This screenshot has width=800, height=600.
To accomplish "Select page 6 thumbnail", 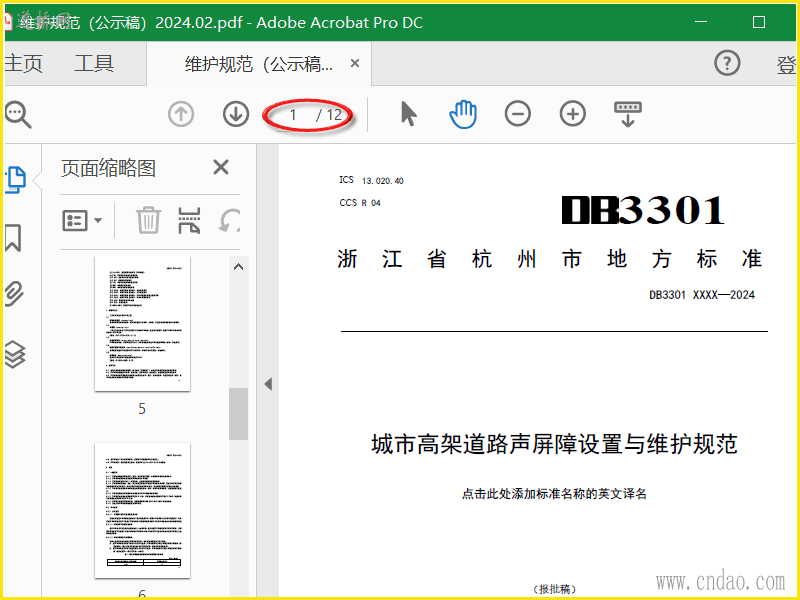I will click(x=142, y=510).
